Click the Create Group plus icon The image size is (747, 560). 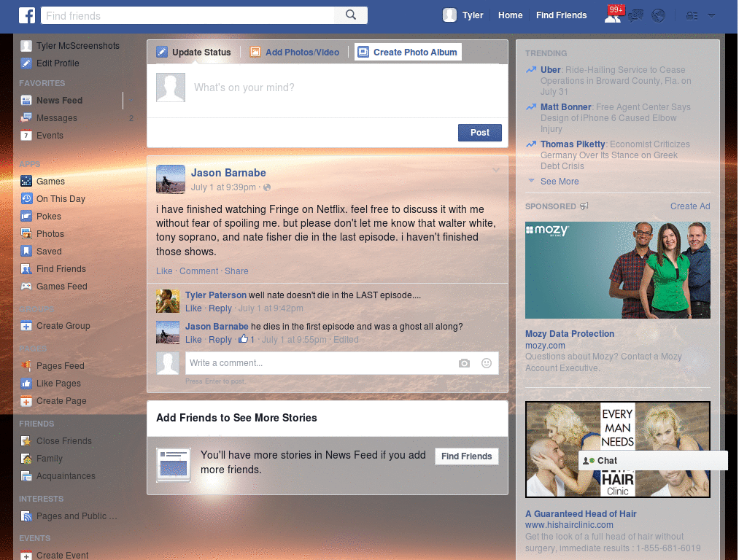point(26,326)
